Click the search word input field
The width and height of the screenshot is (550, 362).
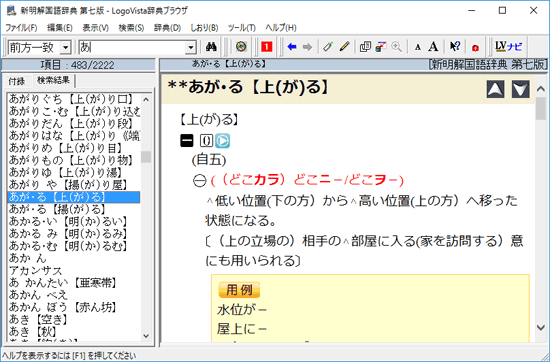tap(132, 47)
